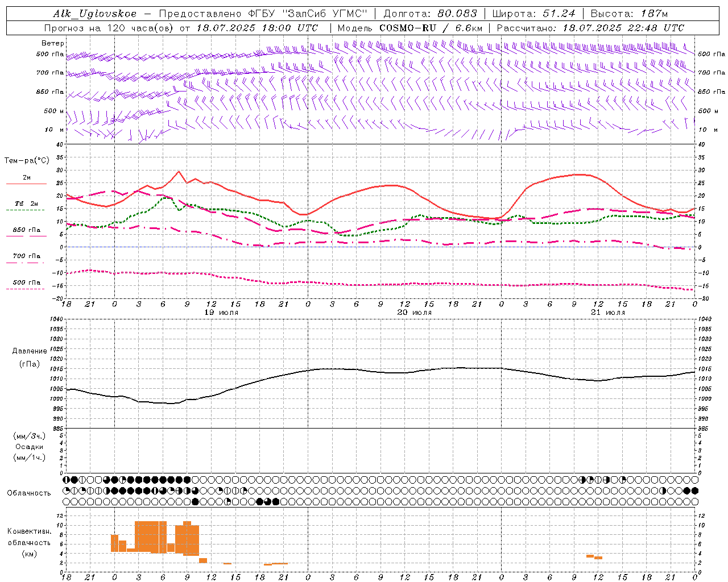The image size is (728, 582).
Task: Click the "Td 2м" dew point legend label
Action: point(27,203)
